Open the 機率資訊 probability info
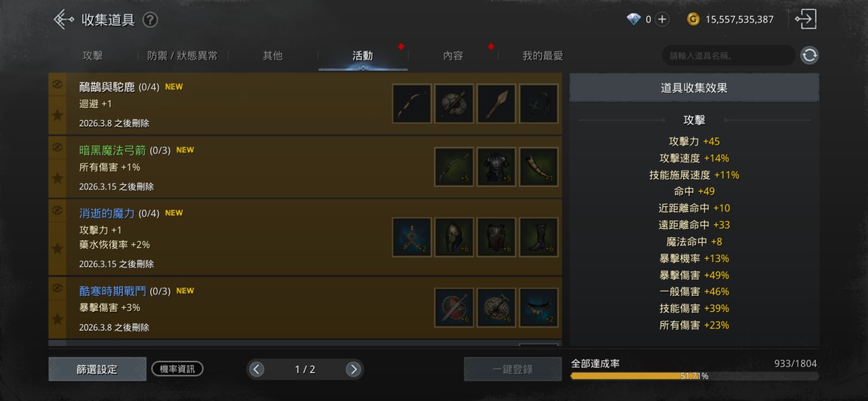The height and width of the screenshot is (401, 868). (x=177, y=369)
